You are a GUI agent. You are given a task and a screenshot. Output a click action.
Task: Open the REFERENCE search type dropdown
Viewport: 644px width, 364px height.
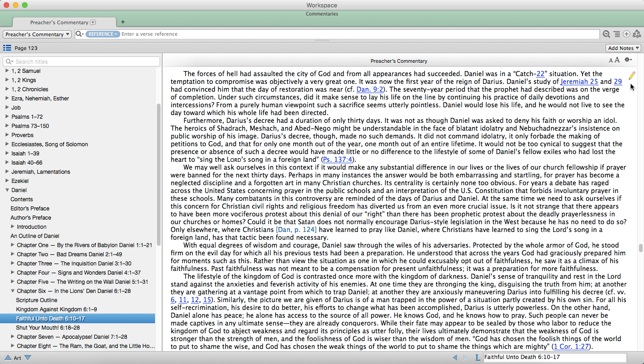click(103, 34)
